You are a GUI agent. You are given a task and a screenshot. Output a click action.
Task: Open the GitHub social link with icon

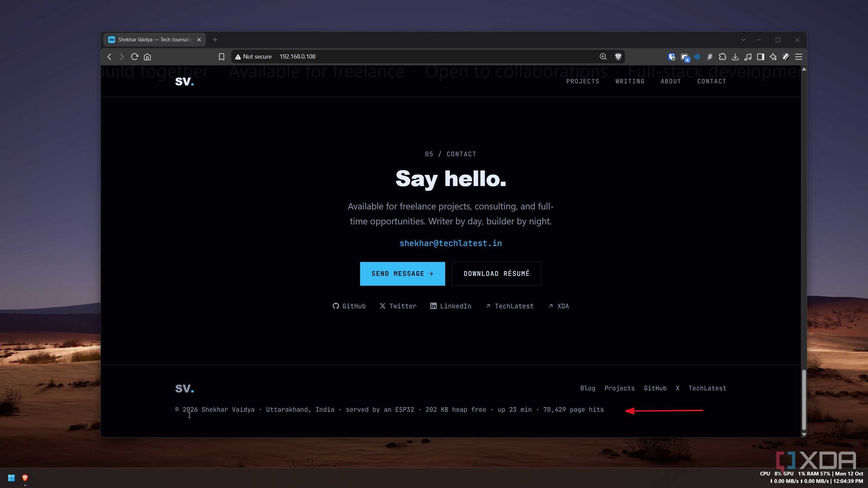click(x=349, y=306)
